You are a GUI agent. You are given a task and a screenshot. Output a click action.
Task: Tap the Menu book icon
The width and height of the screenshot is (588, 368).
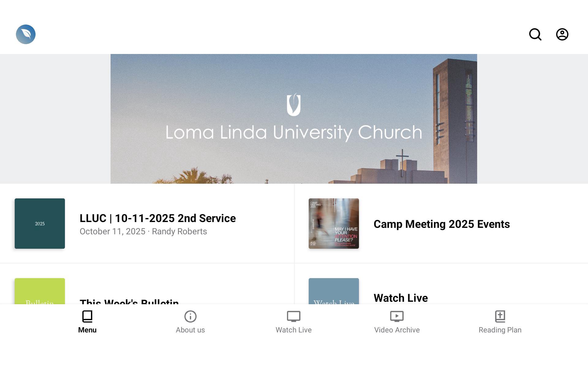87,316
